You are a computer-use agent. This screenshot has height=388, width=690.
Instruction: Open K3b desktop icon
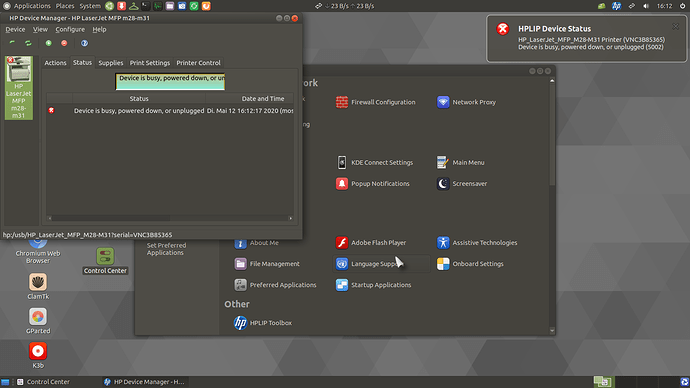pos(38,355)
